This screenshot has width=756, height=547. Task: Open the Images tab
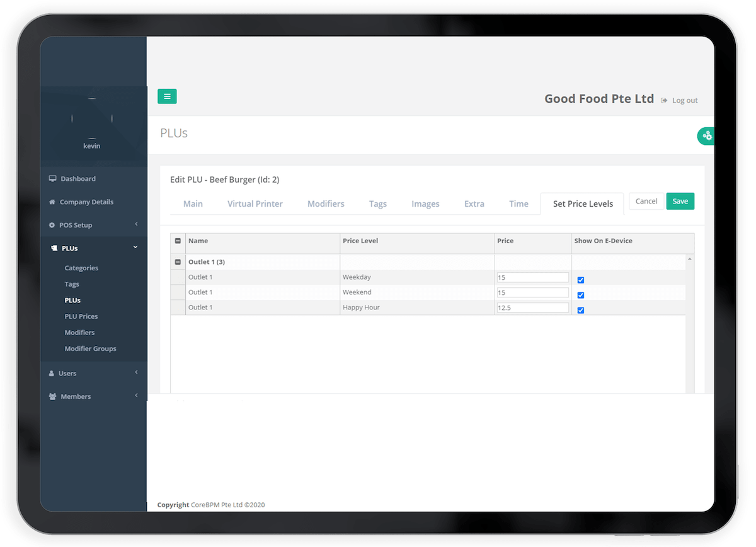425,204
